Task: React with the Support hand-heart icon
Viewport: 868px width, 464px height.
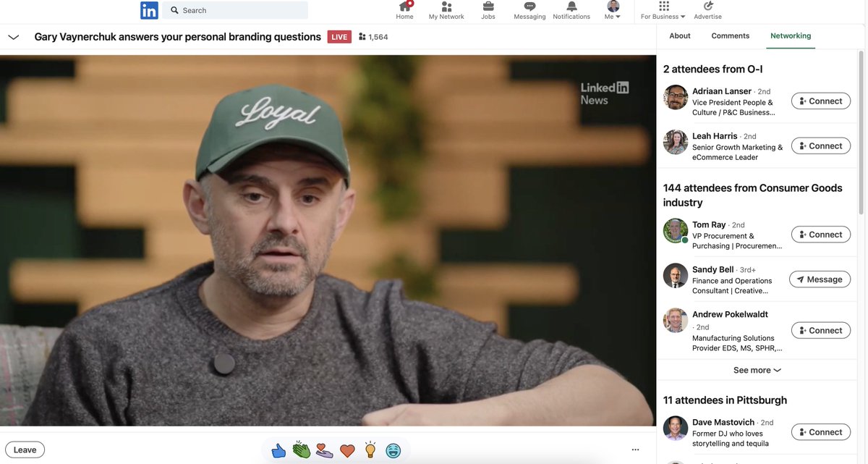Action: tap(325, 450)
